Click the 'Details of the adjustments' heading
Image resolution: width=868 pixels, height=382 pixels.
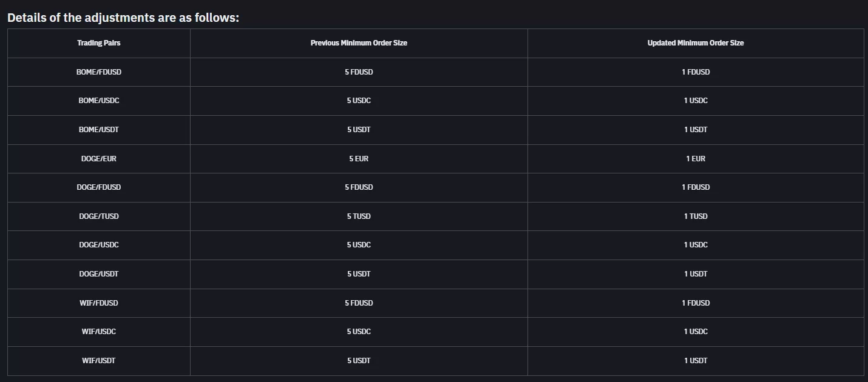click(123, 18)
